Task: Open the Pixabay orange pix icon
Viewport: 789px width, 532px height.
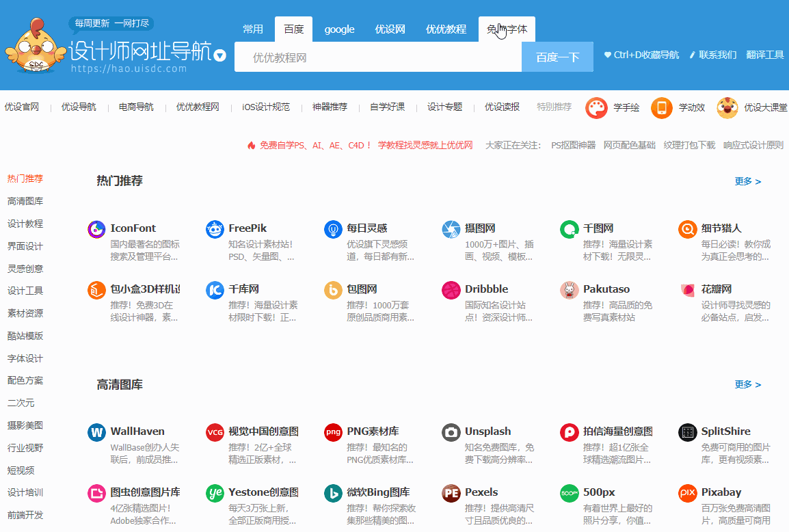Action: pyautogui.click(x=687, y=493)
